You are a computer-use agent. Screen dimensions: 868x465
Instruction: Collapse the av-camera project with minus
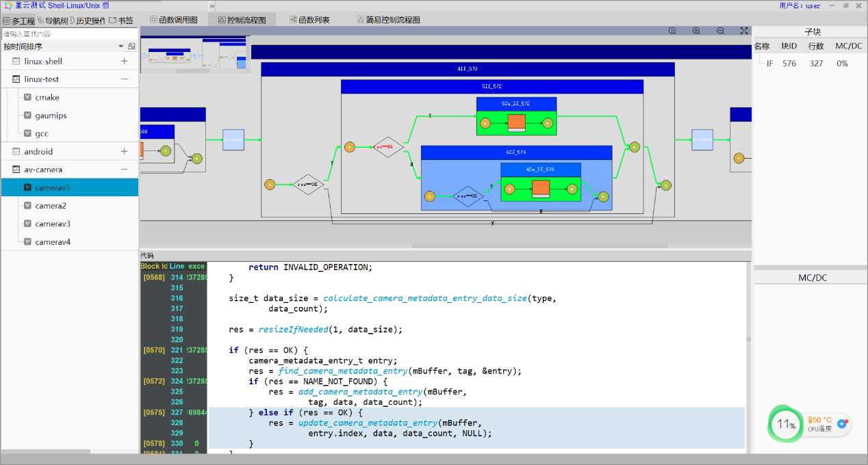click(124, 170)
